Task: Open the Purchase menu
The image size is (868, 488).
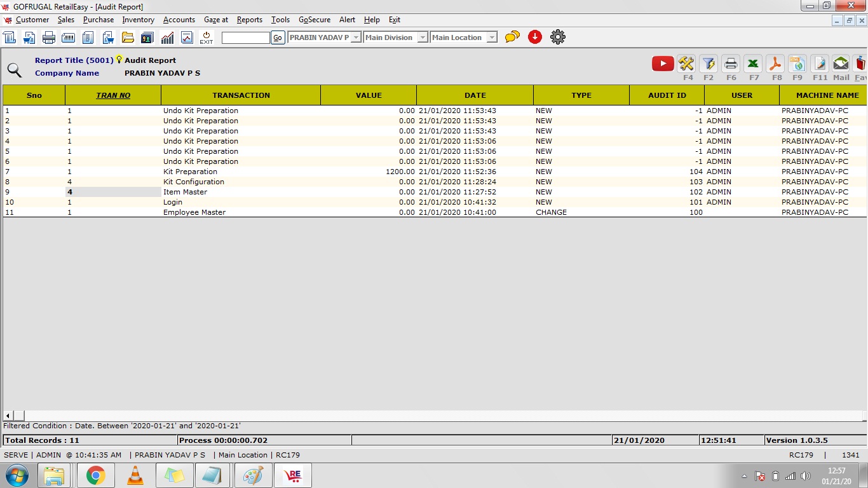Action: point(98,20)
